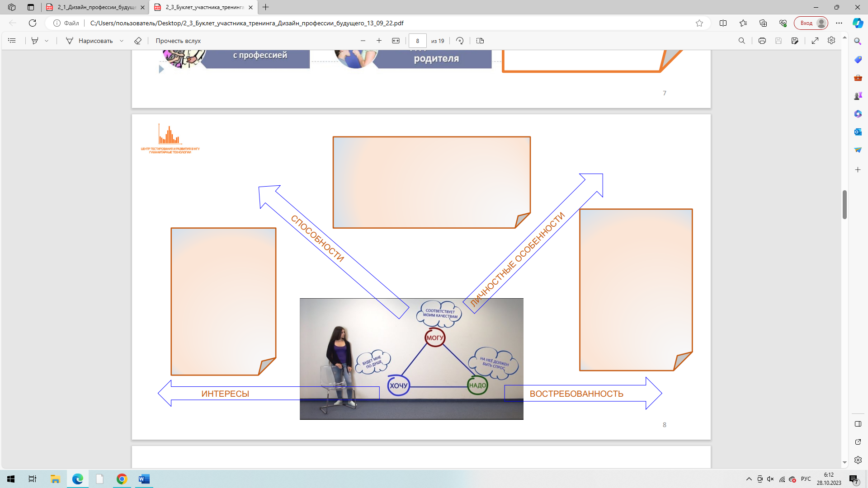Click the page number field showing 8

point(418,41)
